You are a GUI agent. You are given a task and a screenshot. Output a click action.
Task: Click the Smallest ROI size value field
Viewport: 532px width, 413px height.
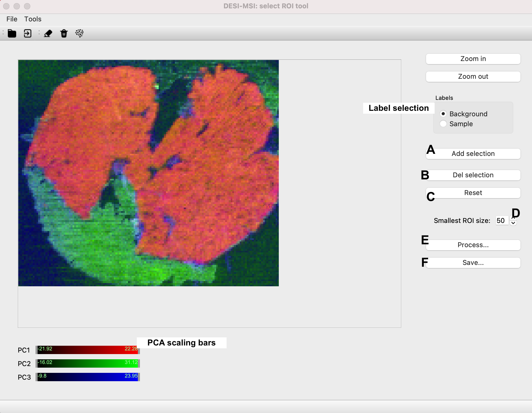click(502, 221)
